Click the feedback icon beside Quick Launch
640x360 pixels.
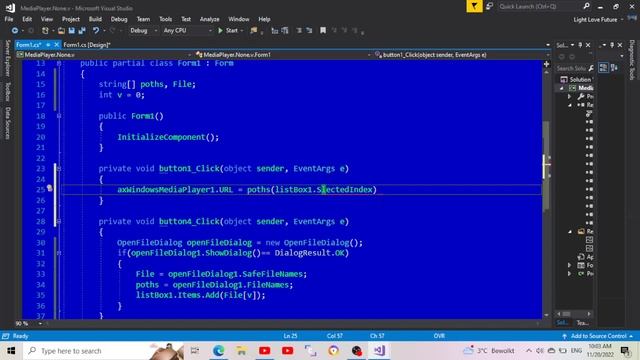pos(489,6)
